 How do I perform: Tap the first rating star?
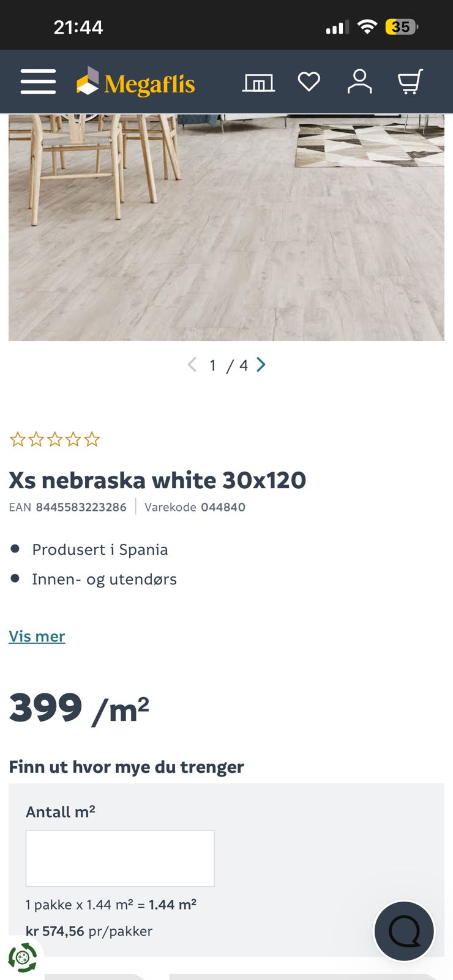tap(18, 439)
